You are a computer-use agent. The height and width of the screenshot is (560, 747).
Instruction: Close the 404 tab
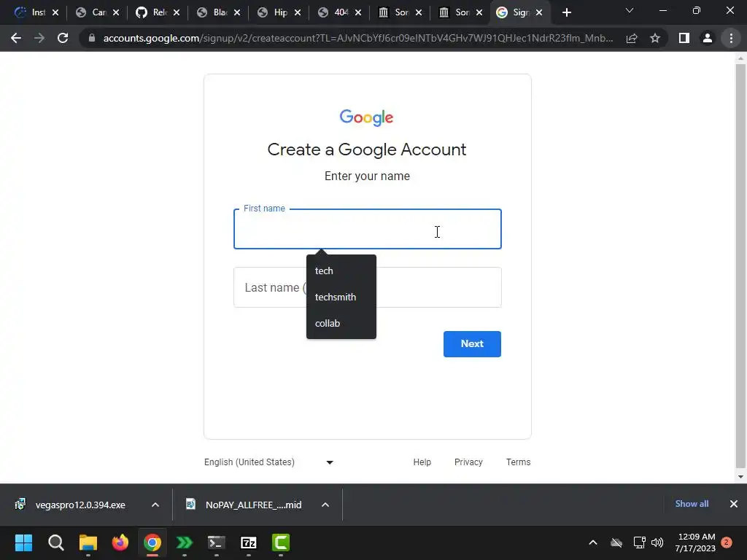click(358, 13)
